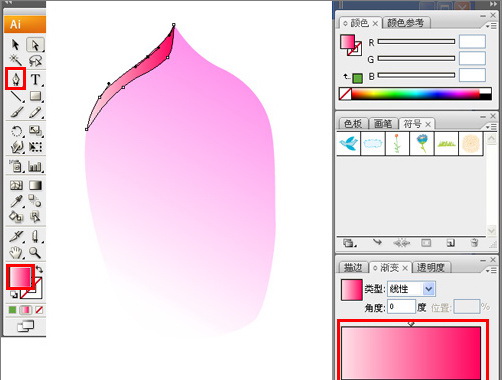The image size is (502, 380).
Task: Click New Symbol icon in Symbols panel
Action: 450,243
